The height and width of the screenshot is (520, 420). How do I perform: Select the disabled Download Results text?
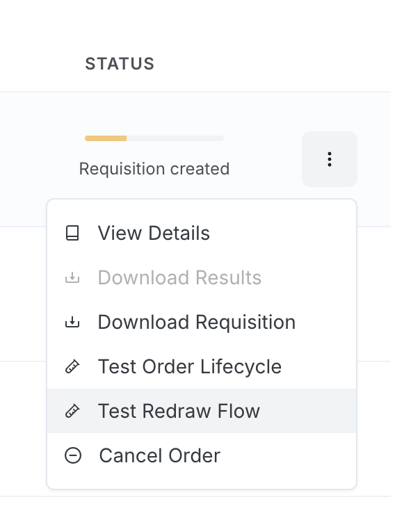(179, 278)
